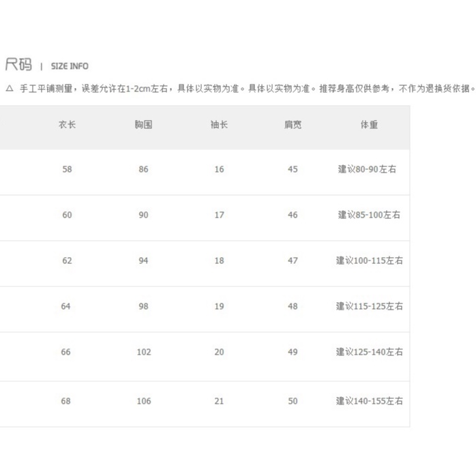Viewport: 476px width, 476px height.
Task: Select the 胸围 column header
Action: [143, 125]
